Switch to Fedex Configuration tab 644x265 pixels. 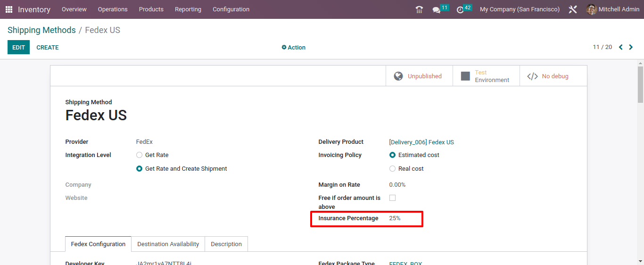point(98,244)
